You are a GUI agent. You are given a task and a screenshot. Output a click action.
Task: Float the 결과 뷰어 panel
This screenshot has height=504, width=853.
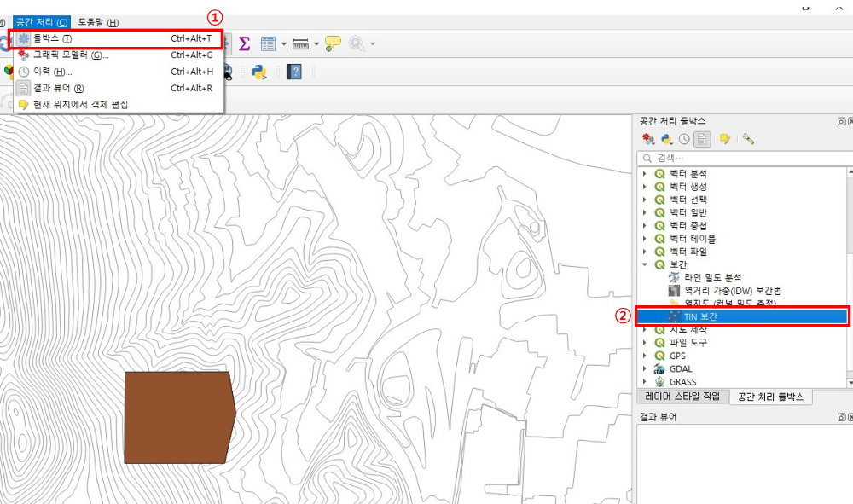pyautogui.click(x=842, y=417)
